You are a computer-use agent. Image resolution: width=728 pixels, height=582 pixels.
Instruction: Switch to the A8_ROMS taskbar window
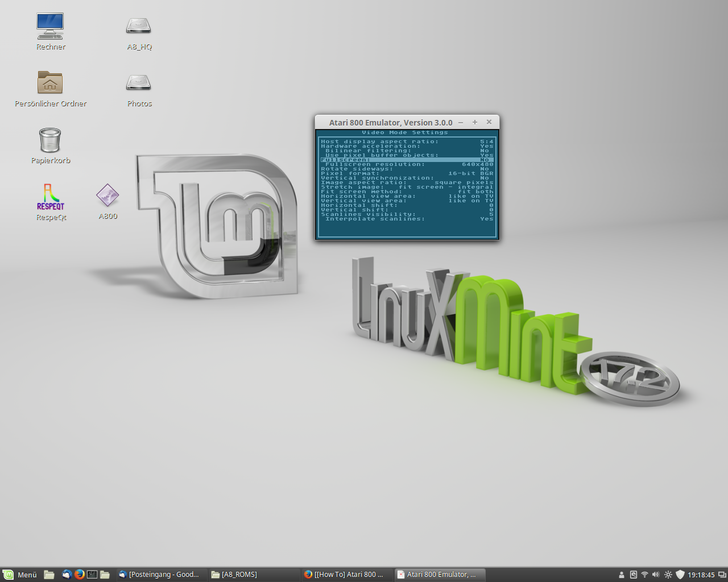click(253, 575)
